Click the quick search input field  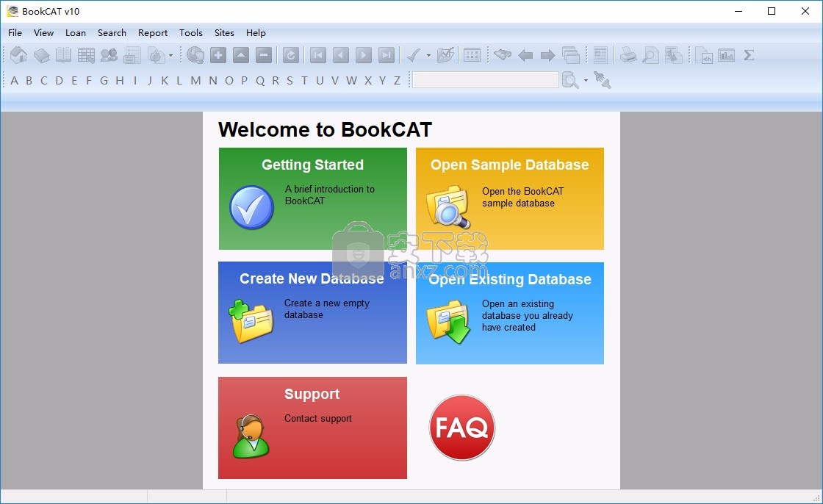[x=486, y=80]
